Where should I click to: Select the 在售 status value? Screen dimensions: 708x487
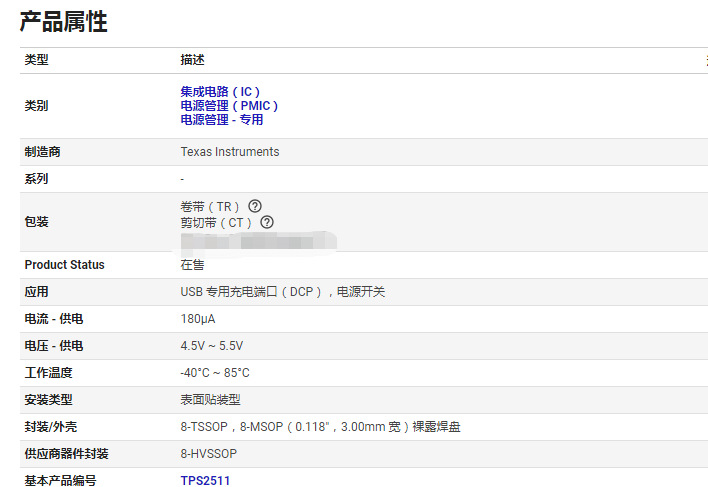[x=192, y=264]
